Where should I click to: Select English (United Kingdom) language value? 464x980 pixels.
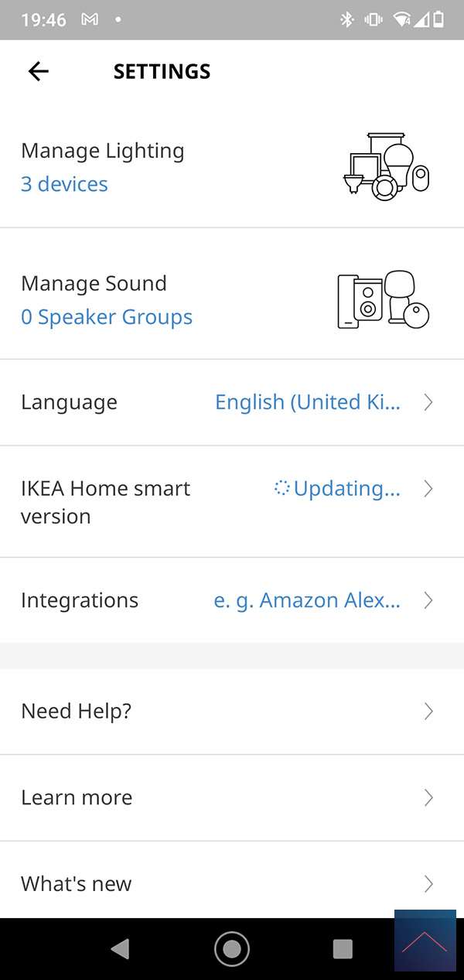308,402
